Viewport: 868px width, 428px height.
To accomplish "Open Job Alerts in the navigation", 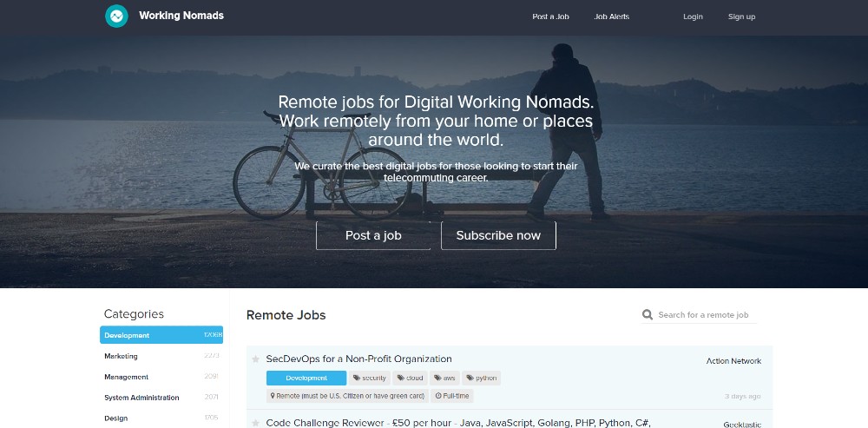I will pos(611,16).
